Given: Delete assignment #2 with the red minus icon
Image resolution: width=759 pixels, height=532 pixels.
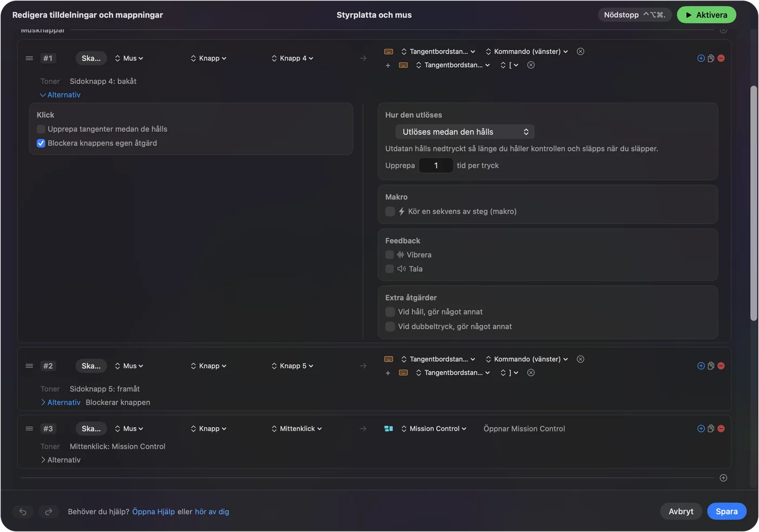Looking at the screenshot, I should click(721, 366).
